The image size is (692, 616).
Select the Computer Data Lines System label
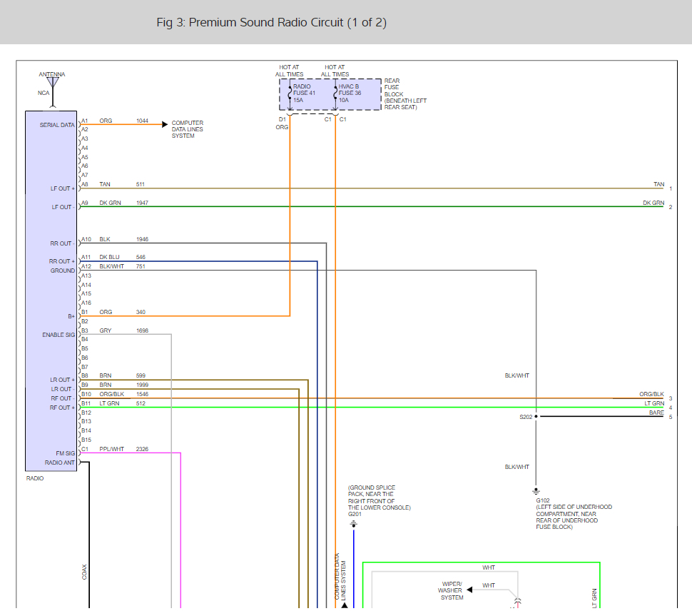tap(187, 129)
